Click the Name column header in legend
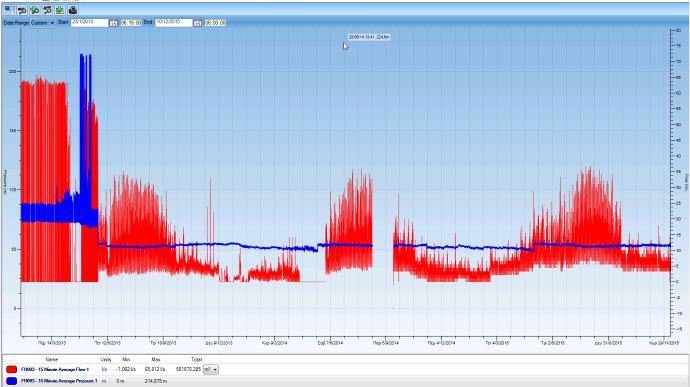Screen dimensions: 690x387 [51, 360]
